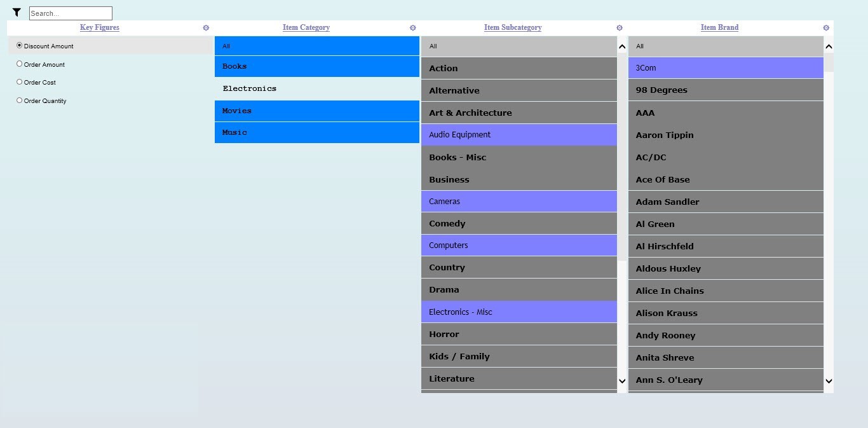Viewport: 868px width, 428px height.
Task: Choose the Order Cost radio button
Action: click(20, 82)
